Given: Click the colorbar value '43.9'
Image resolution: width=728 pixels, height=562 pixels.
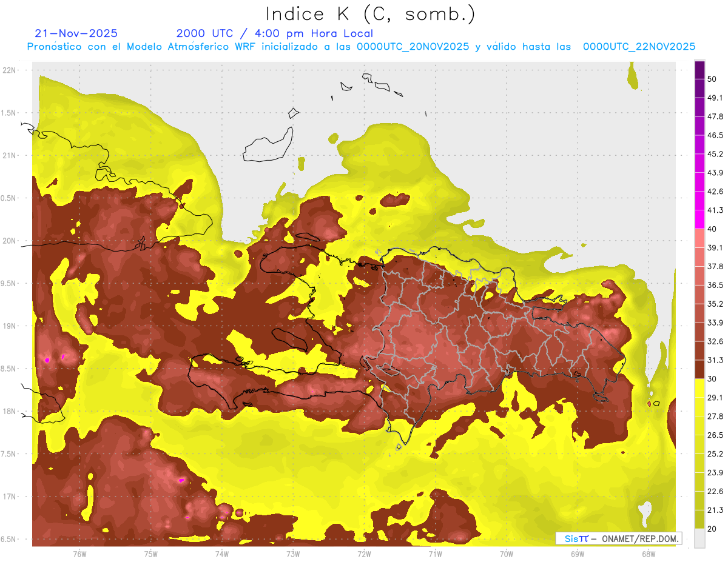Looking at the screenshot, I should (x=715, y=173).
